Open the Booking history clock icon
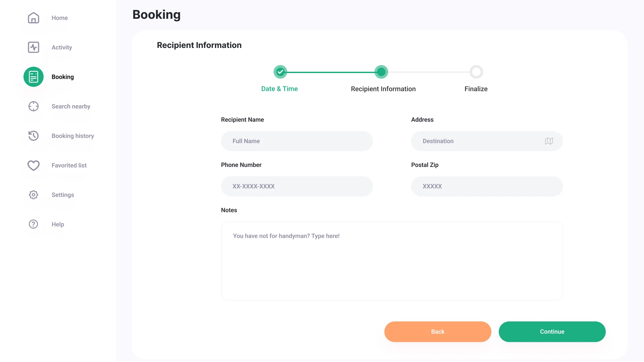The height and width of the screenshot is (362, 644). pyautogui.click(x=34, y=136)
